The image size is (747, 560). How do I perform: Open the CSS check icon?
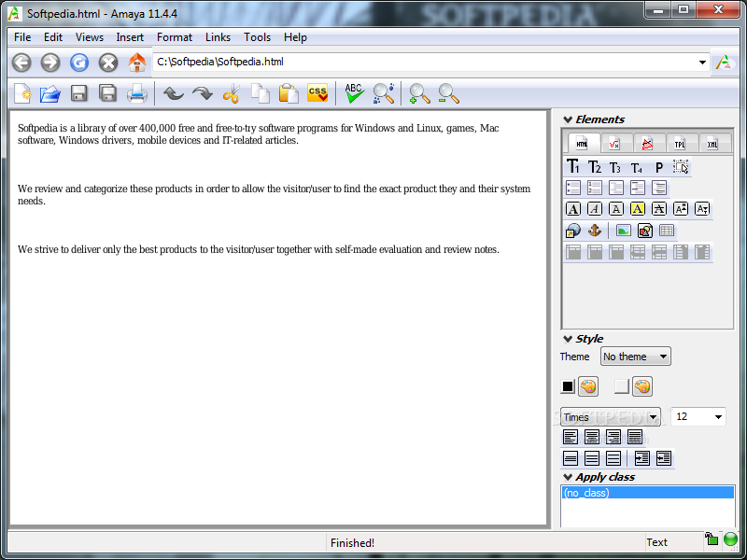[x=317, y=92]
